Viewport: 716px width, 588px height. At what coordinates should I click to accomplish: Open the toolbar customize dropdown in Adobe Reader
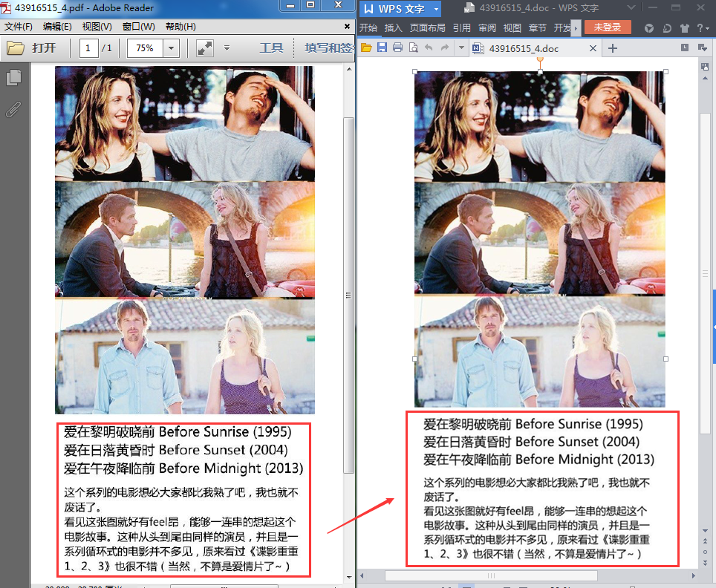point(227,48)
